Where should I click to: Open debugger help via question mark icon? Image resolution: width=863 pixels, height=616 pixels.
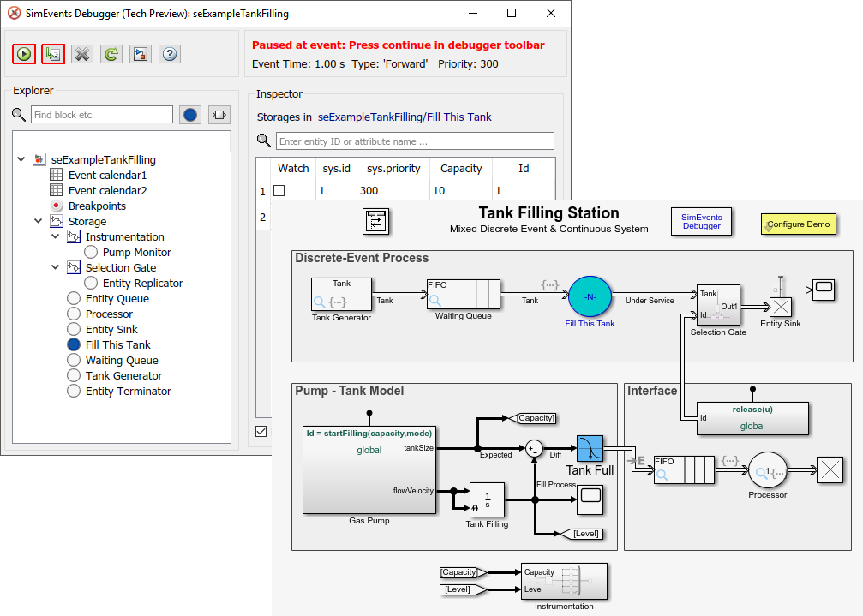(x=169, y=53)
